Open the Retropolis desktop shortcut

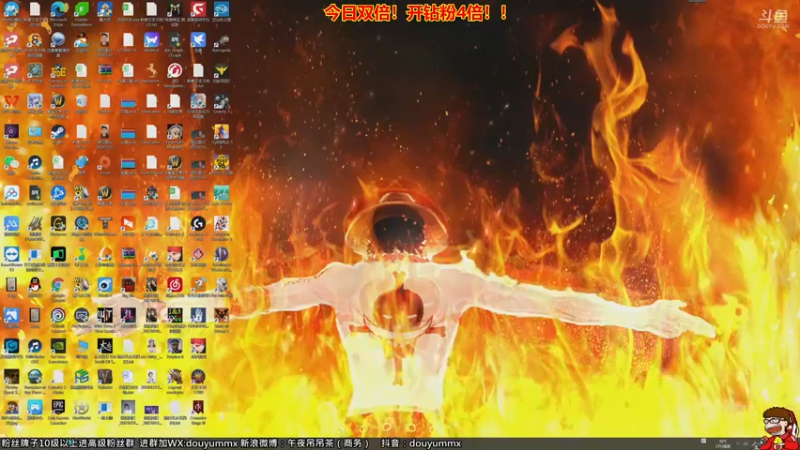(x=221, y=40)
